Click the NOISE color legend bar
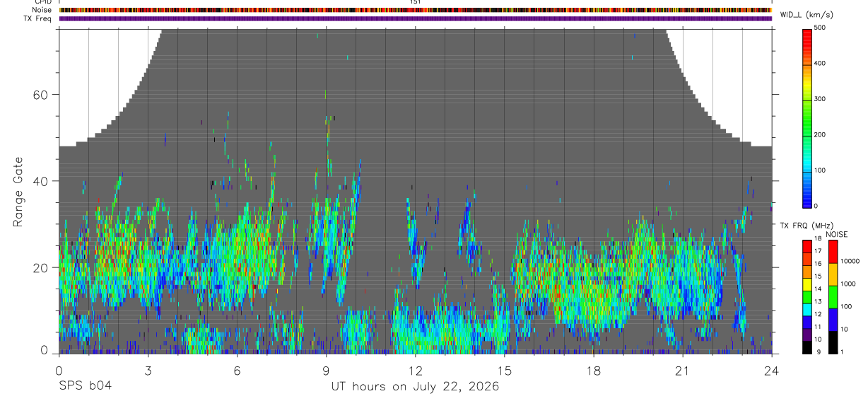Screen dimensions: 868x401 coord(833,296)
